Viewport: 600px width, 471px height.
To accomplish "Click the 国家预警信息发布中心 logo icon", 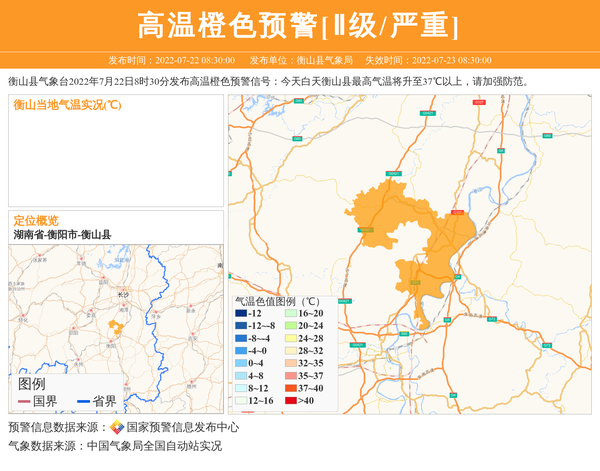I will [x=117, y=427].
